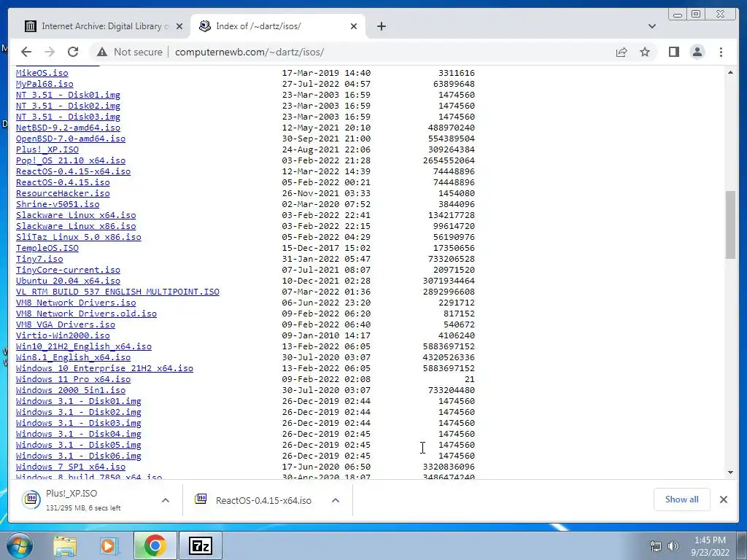
Task: Click NetBSD-9.2-amd64.iso link
Action: [x=68, y=128]
